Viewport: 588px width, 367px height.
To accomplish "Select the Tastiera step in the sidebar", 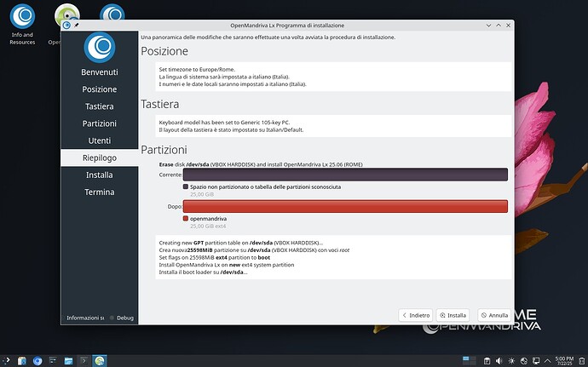I will click(x=100, y=106).
